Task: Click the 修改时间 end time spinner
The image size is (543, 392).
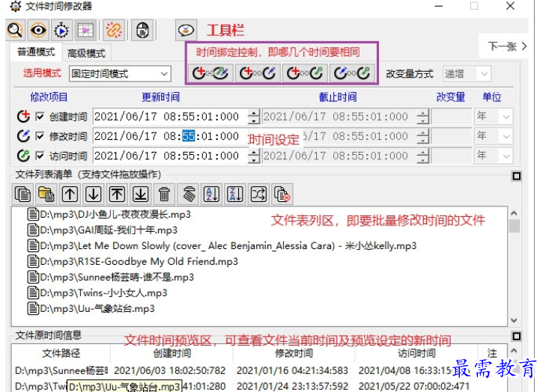Action: tap(423, 136)
